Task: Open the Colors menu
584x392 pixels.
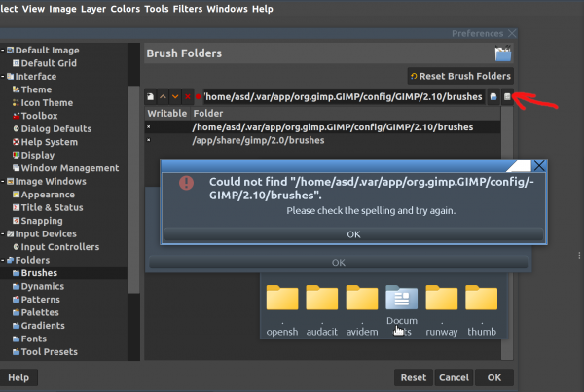Action: [x=126, y=9]
